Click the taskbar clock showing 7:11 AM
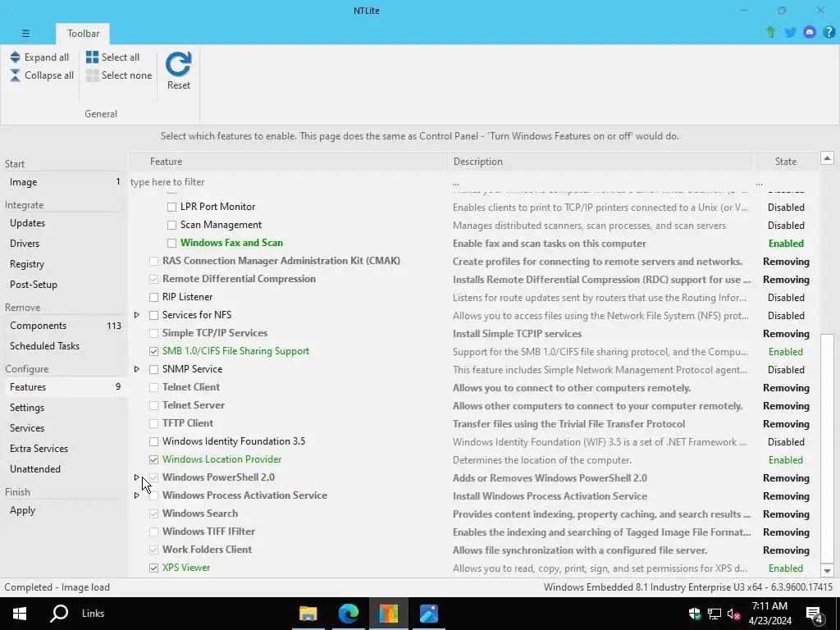 tap(769, 614)
